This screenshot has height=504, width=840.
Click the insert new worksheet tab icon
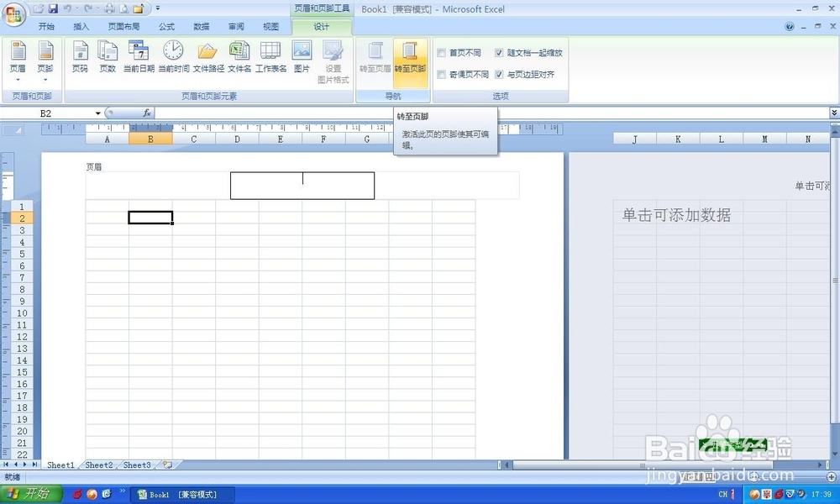(168, 465)
